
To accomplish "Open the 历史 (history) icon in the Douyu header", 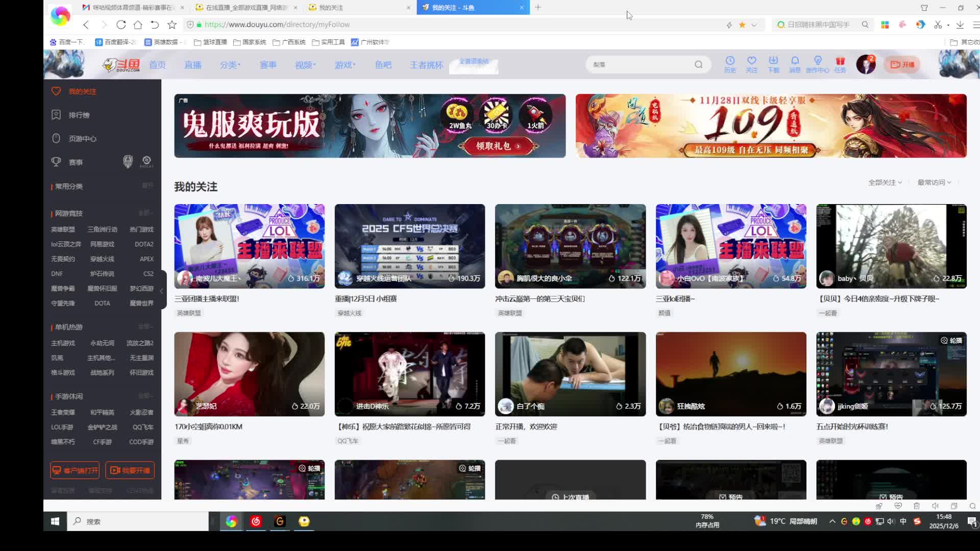I will 730,64.
